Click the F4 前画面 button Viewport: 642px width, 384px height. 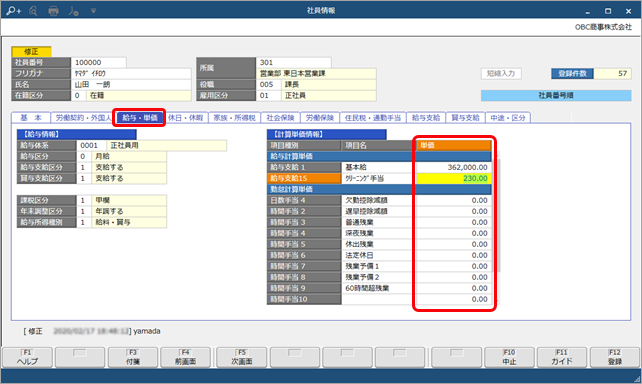pyautogui.click(x=185, y=357)
